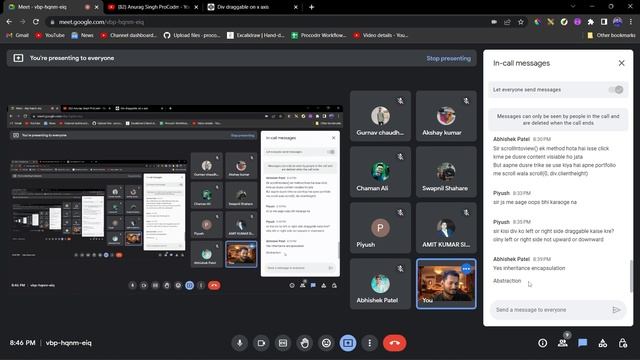The image size is (640, 360).
Task: Bookmark this page star icon
Action: (x=520, y=22)
